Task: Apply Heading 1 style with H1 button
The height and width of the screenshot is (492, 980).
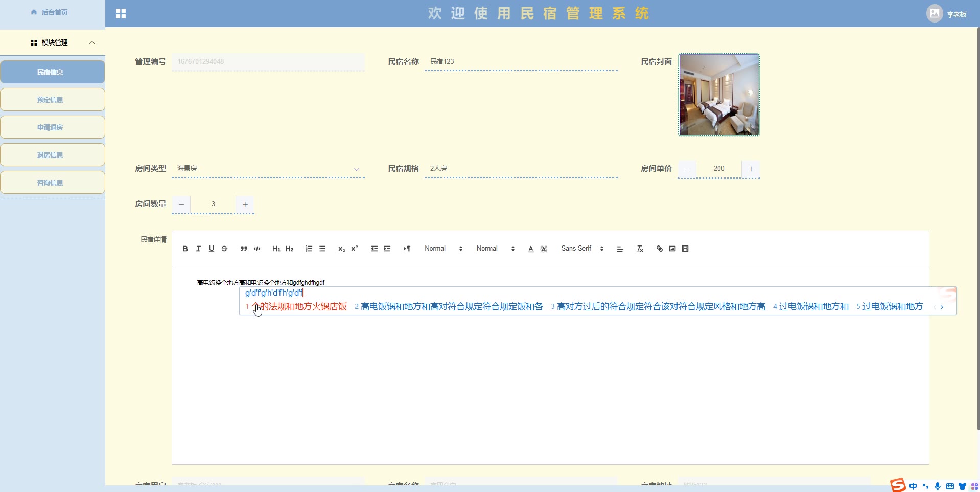Action: [276, 249]
